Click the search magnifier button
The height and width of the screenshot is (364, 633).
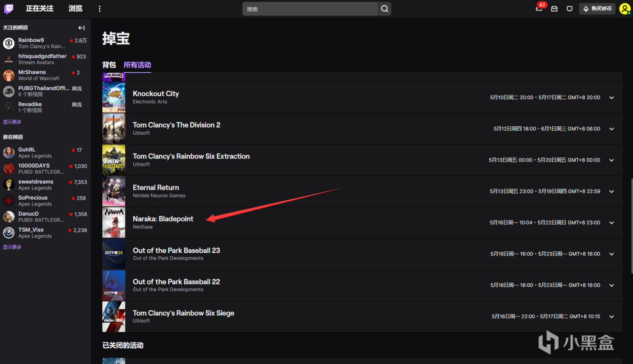point(384,9)
